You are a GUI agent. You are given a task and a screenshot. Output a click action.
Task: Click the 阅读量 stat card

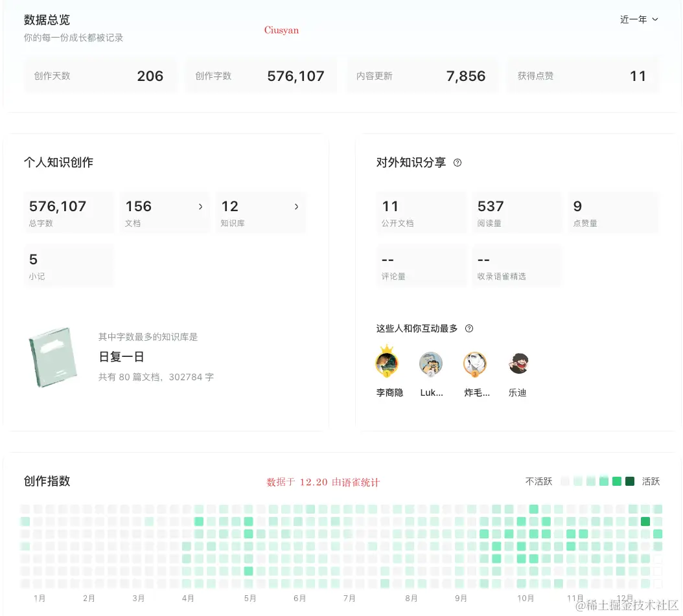coord(517,212)
